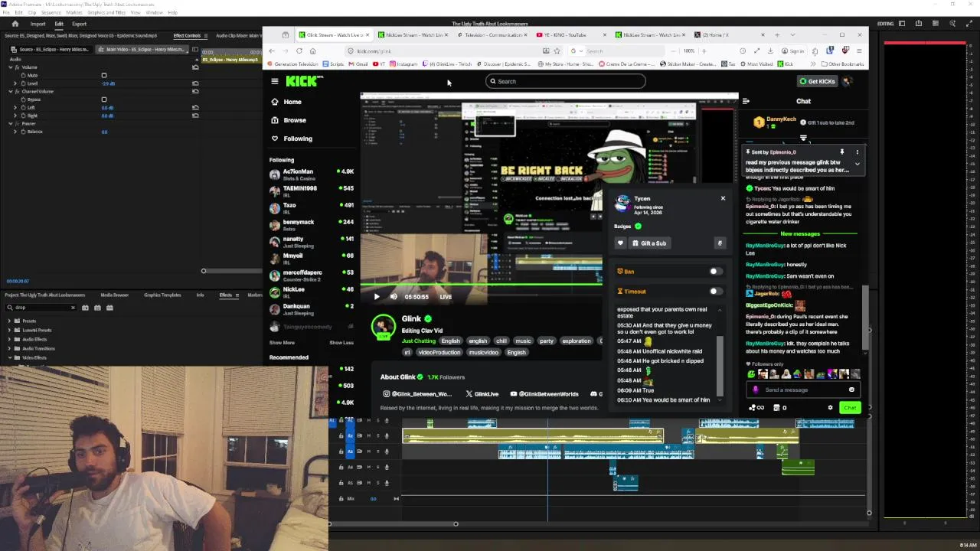Reset the Level parameter in Effect Controls

195,83
